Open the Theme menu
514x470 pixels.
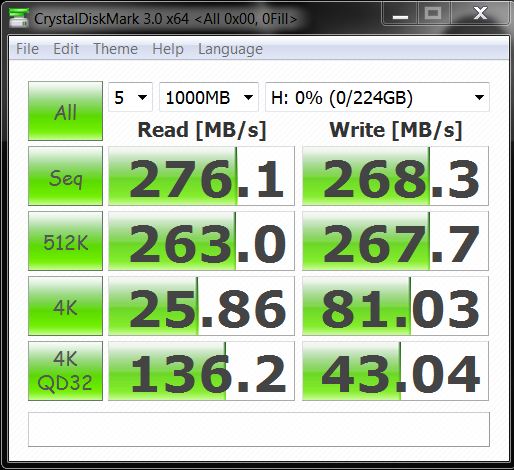(115, 49)
